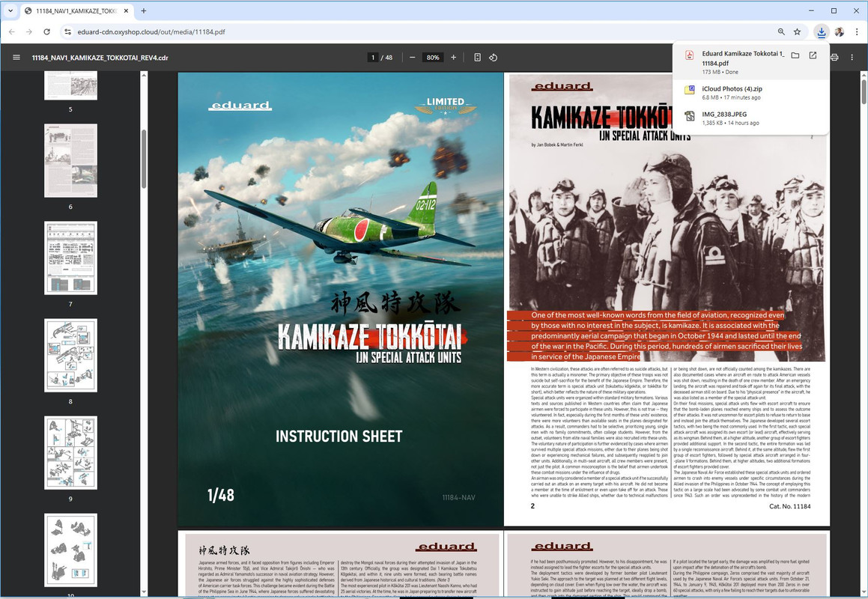Click the 80% zoom level field
868x599 pixels.
tap(433, 57)
